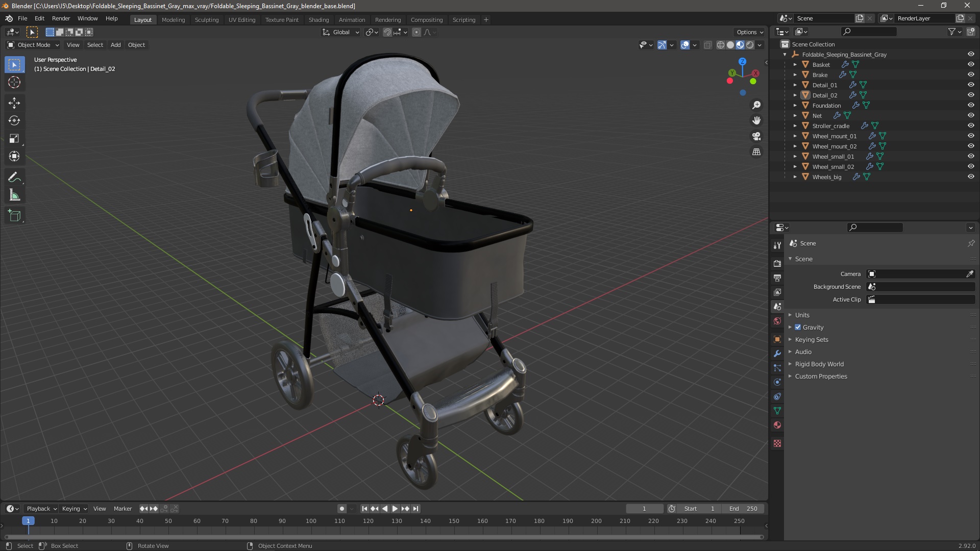Click the Options button in header

749,32
